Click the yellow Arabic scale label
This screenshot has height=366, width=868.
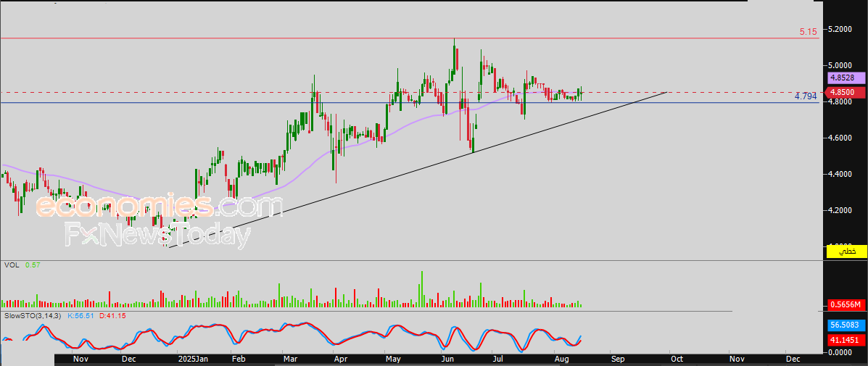click(x=846, y=251)
